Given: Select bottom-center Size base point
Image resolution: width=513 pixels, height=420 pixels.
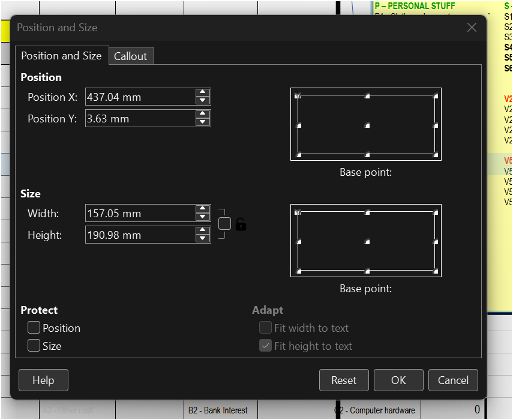Looking at the screenshot, I should pos(367,271).
